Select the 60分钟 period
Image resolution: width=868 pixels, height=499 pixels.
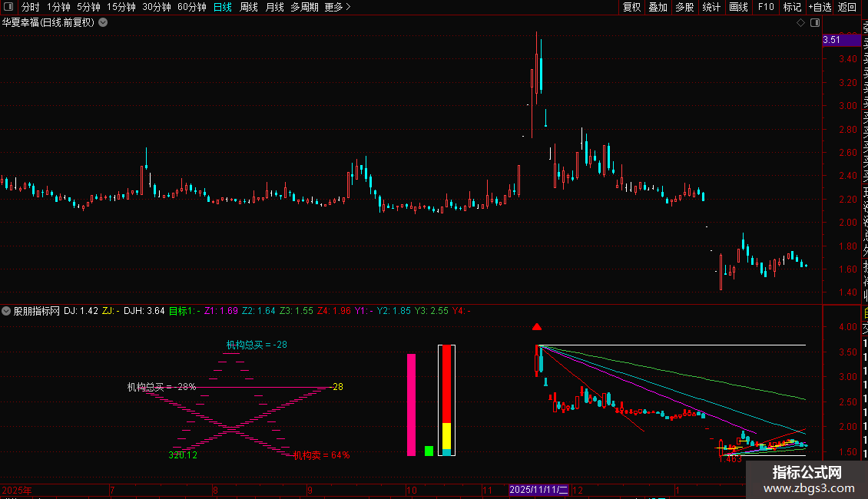click(x=191, y=7)
